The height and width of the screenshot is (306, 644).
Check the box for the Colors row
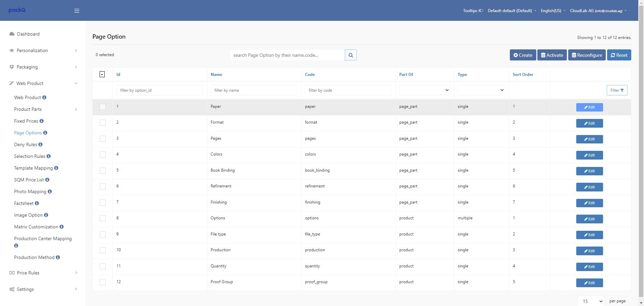(x=103, y=155)
